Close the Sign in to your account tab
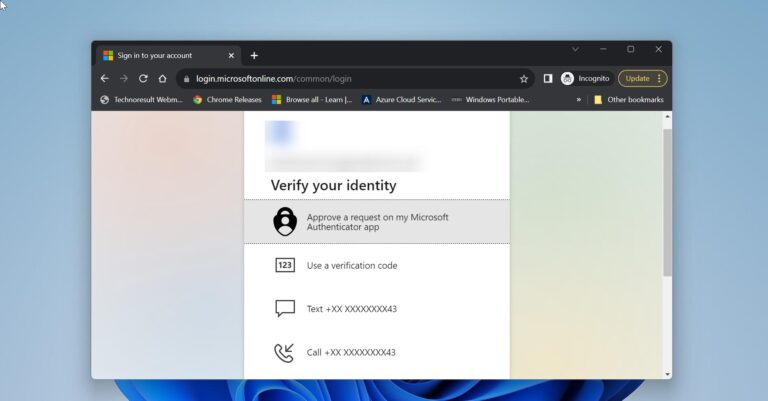Image resolution: width=768 pixels, height=401 pixels. 231,55
